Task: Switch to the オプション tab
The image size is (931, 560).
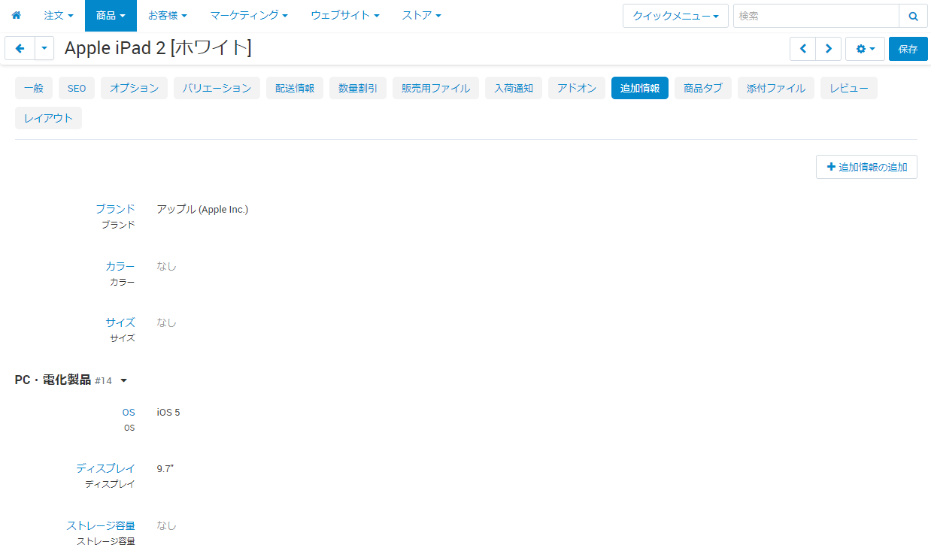Action: tap(134, 88)
